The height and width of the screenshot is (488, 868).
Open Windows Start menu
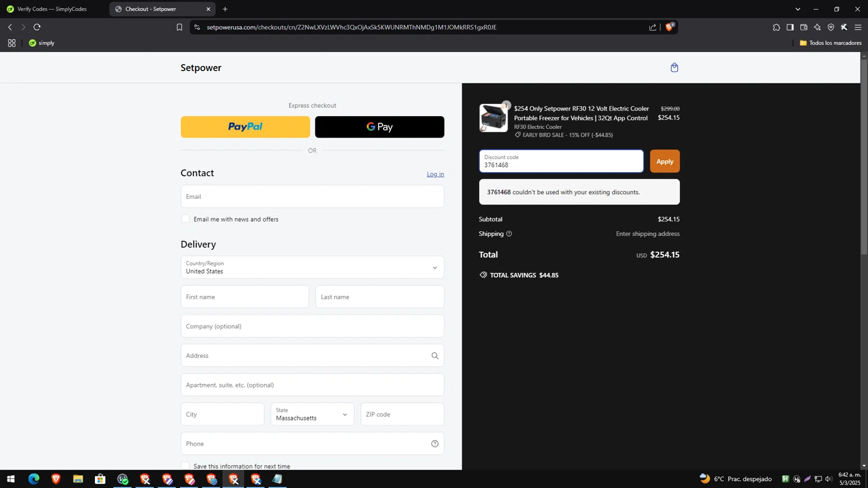click(x=10, y=479)
